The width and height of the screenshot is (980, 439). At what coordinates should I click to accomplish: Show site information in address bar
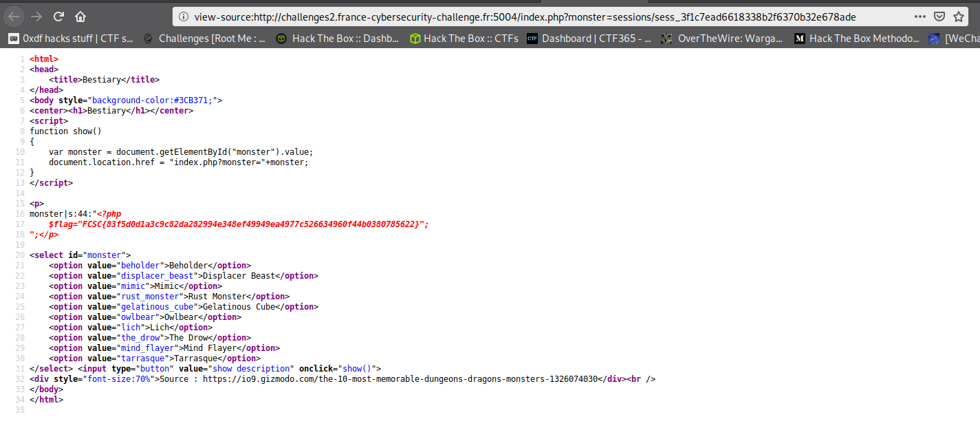(x=184, y=16)
